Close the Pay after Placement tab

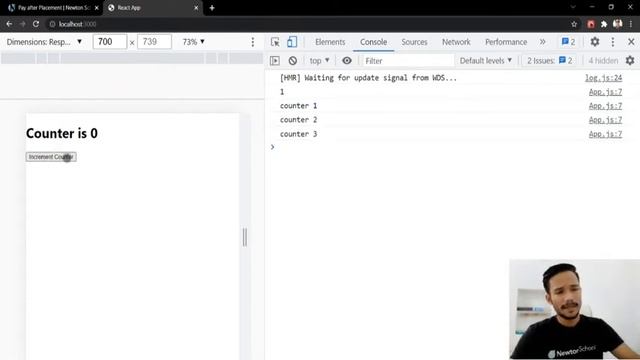click(x=97, y=8)
